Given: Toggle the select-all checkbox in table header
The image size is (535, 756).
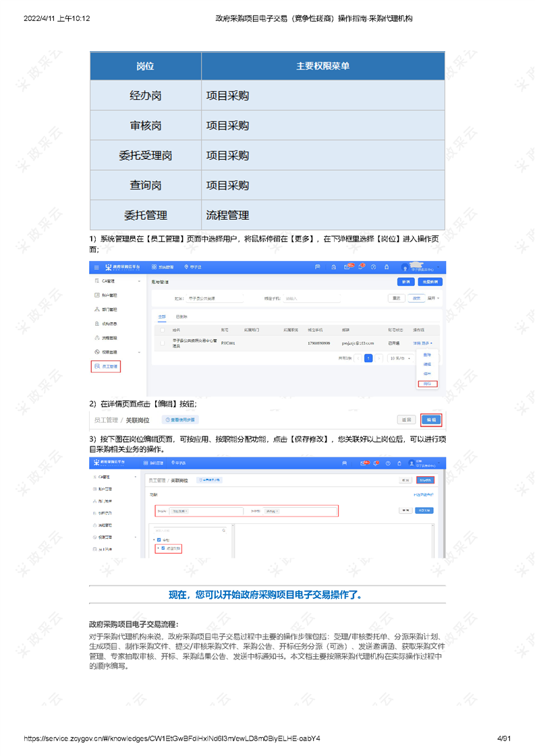Looking at the screenshot, I should (162, 330).
